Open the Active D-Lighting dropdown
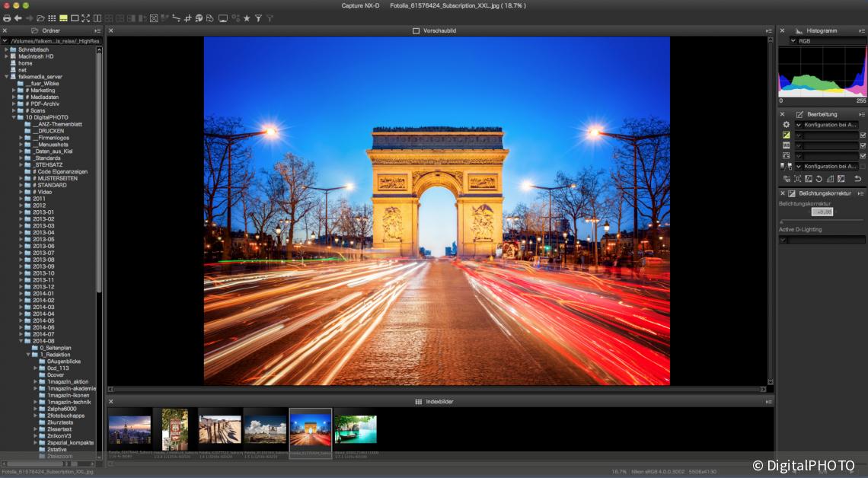Image resolution: width=868 pixels, height=478 pixels. 783,240
